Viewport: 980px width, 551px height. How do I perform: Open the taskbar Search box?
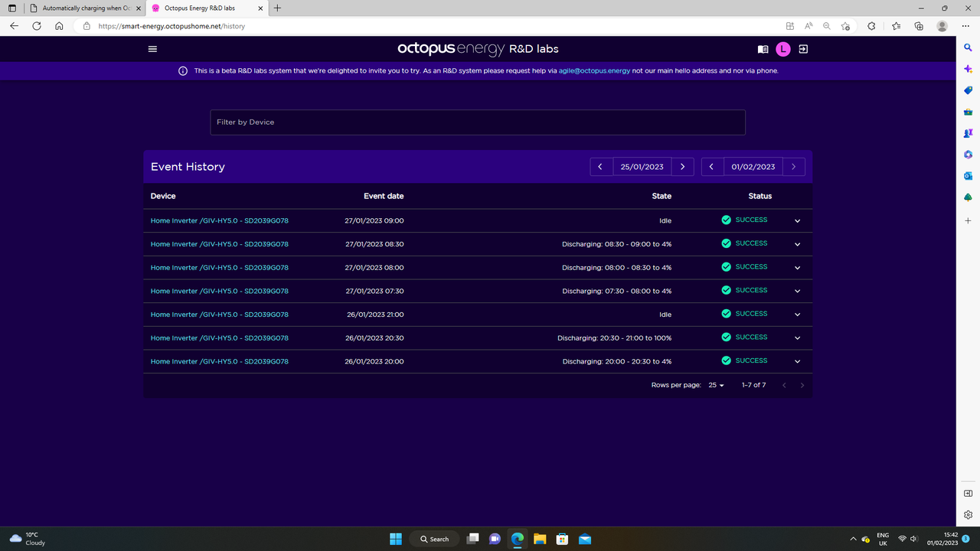coord(434,539)
